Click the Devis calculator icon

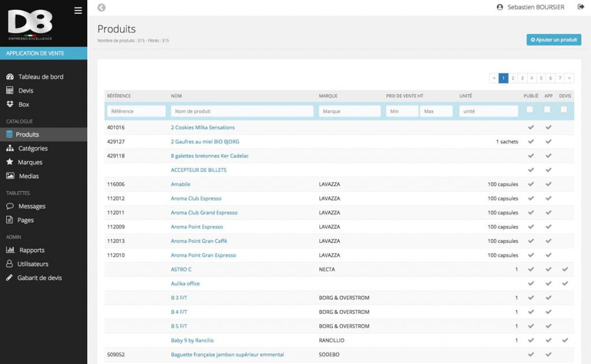click(10, 91)
